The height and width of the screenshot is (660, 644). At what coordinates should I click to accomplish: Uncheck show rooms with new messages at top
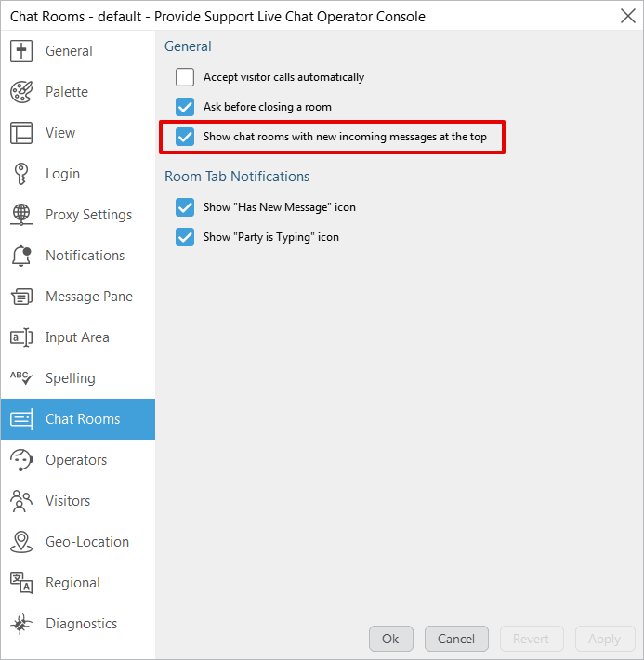coord(185,137)
